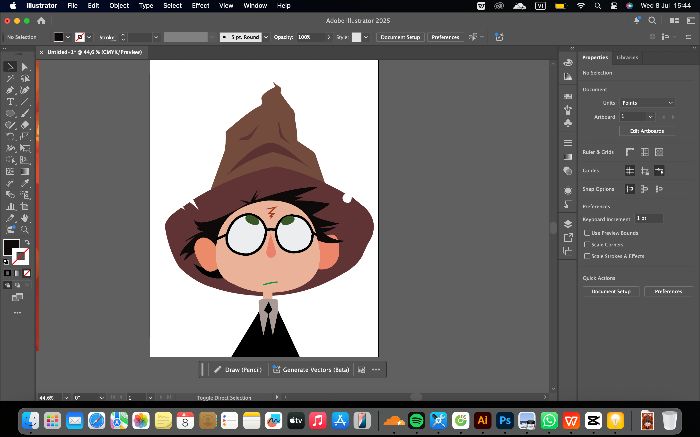Click Preferences in Quick Actions
The height and width of the screenshot is (437, 700).
[668, 291]
